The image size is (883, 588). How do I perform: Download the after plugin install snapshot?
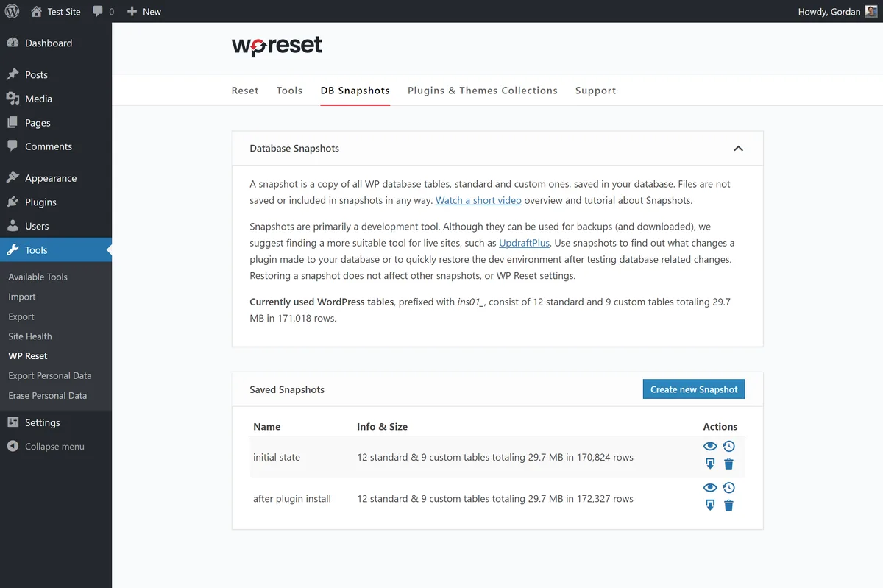click(x=710, y=505)
